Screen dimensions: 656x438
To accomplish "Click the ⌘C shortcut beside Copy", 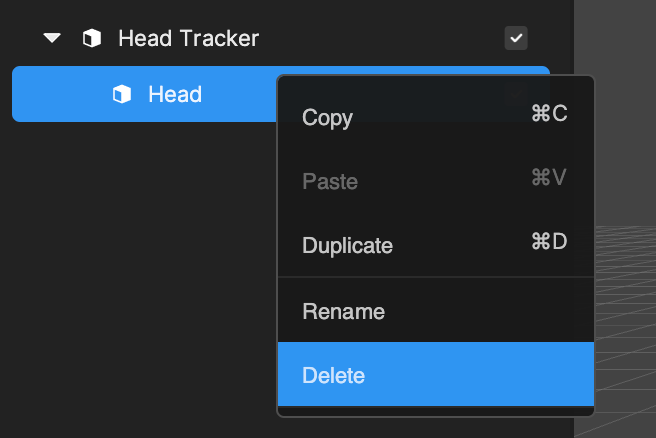I will (549, 113).
